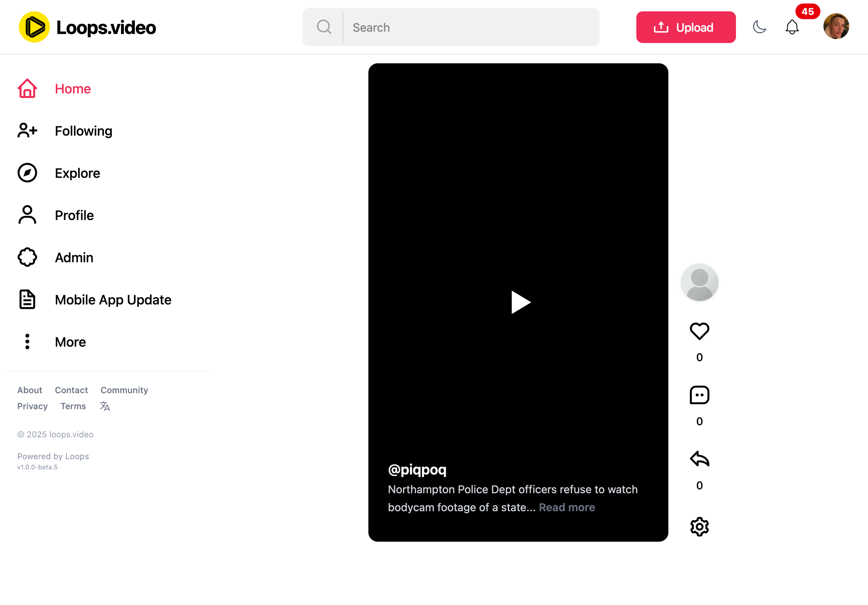Open the uploader's avatar beside the video

[x=699, y=282]
